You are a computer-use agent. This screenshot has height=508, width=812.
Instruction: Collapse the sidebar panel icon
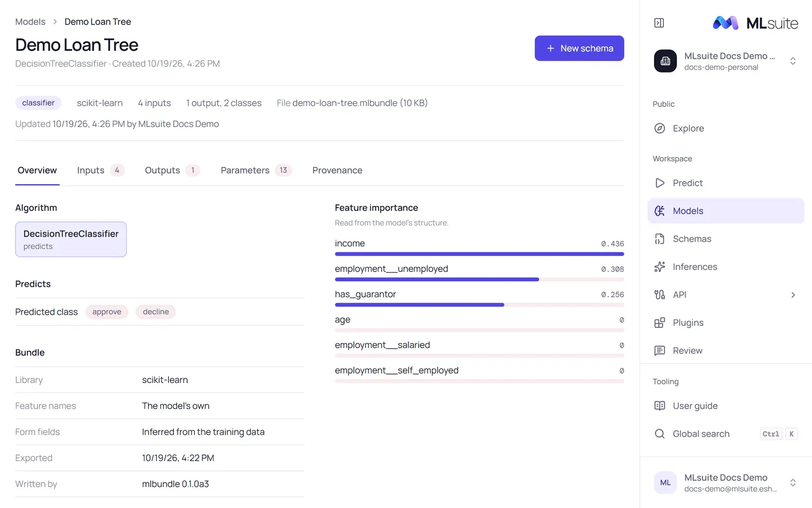(x=659, y=23)
